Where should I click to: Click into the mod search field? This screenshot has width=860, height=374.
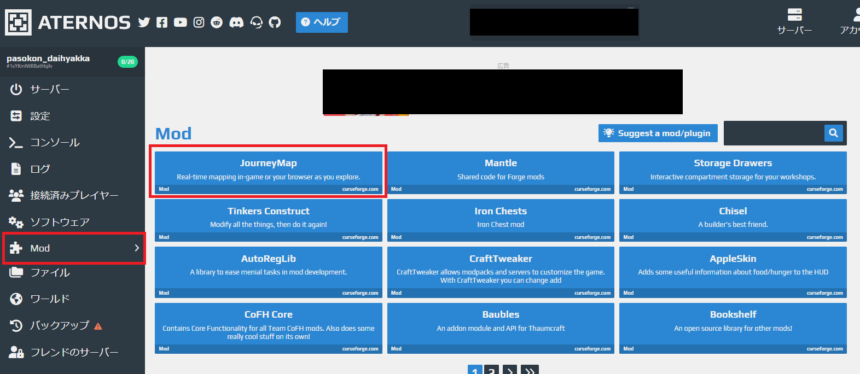pos(774,133)
